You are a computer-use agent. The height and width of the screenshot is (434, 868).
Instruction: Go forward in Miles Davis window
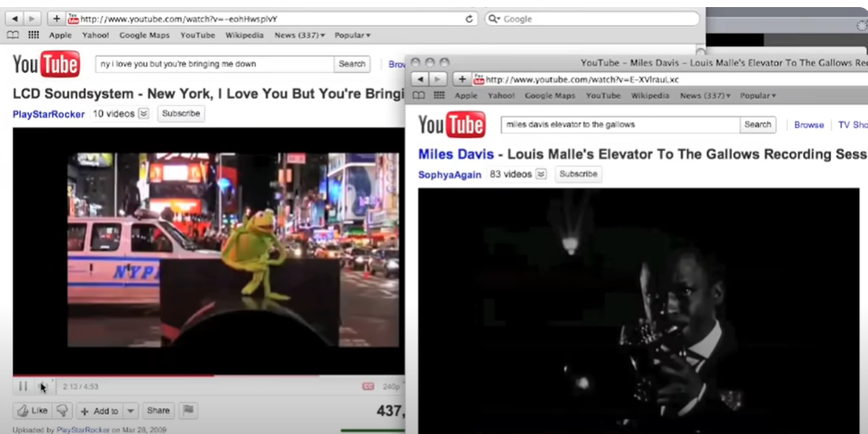438,79
